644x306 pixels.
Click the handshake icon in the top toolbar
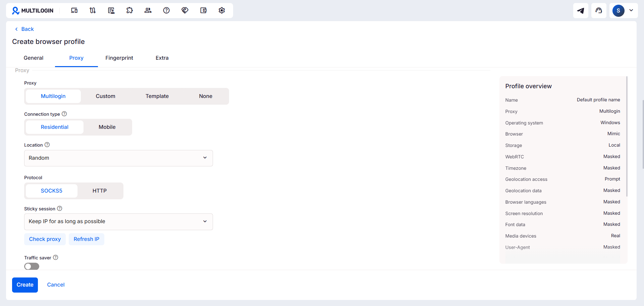[x=185, y=10]
